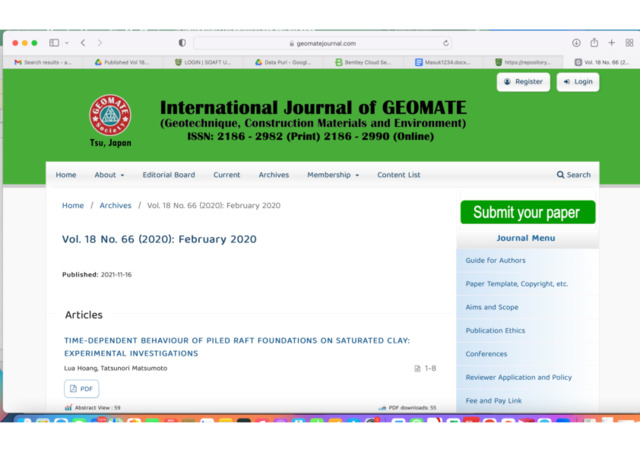Open the Editorial Board menu item

pyautogui.click(x=169, y=175)
